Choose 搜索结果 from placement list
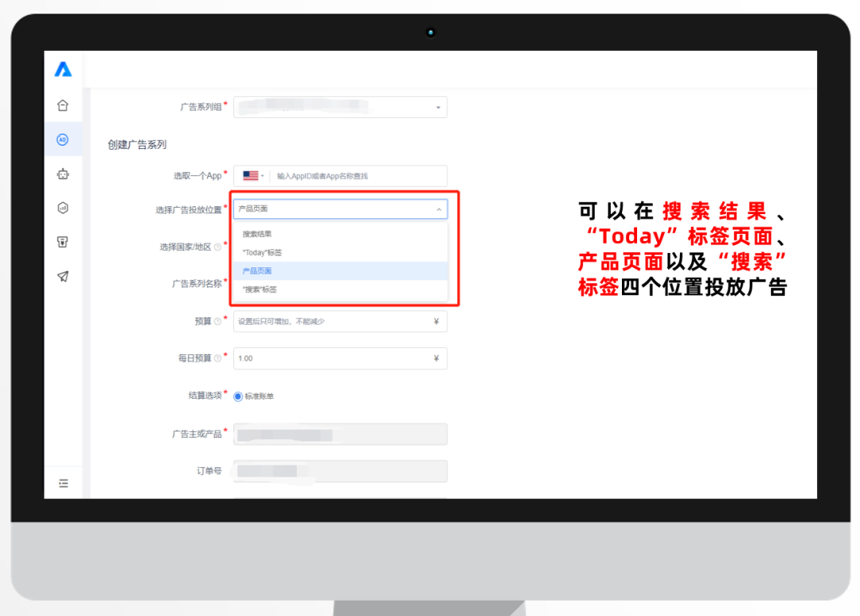The image size is (860, 616). pos(341,234)
